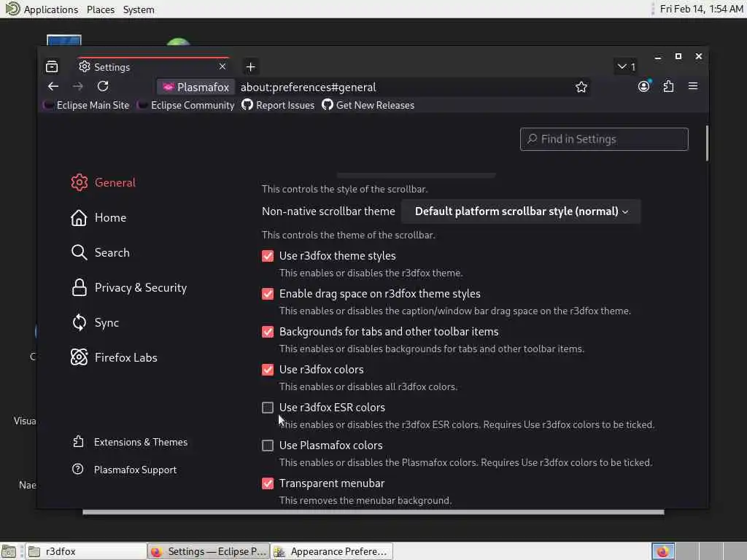The image size is (747, 560).
Task: Click show desktop icon in bottom panel
Action: click(9, 551)
